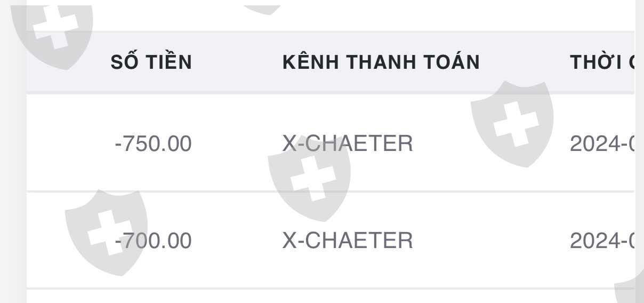Click X-CHAETER channel in the -700.00 row
This screenshot has height=303, width=644.
point(347,240)
